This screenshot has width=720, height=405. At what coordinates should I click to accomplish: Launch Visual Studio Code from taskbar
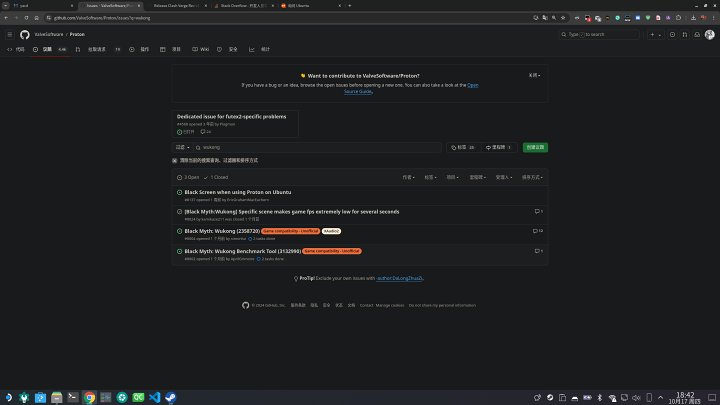(153, 397)
